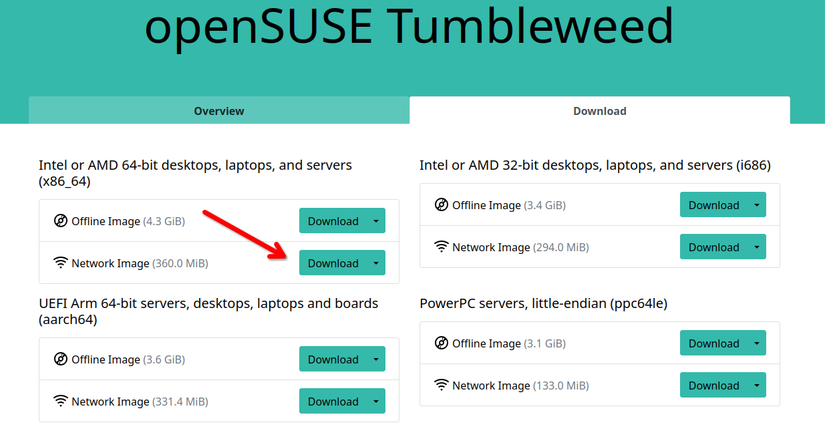The height and width of the screenshot is (429, 825).
Task: Click the 'Offline Image (3.4 GiB)' label
Action: [x=509, y=205]
